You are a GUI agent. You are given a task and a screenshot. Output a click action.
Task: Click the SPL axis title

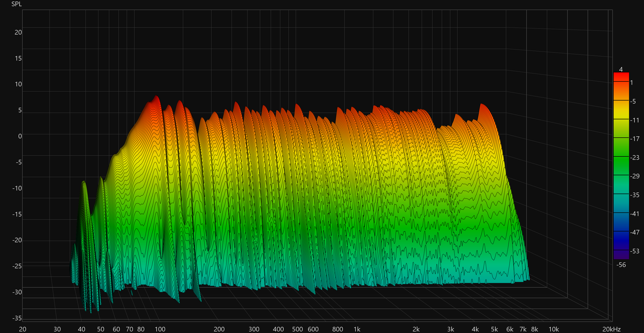(x=16, y=4)
